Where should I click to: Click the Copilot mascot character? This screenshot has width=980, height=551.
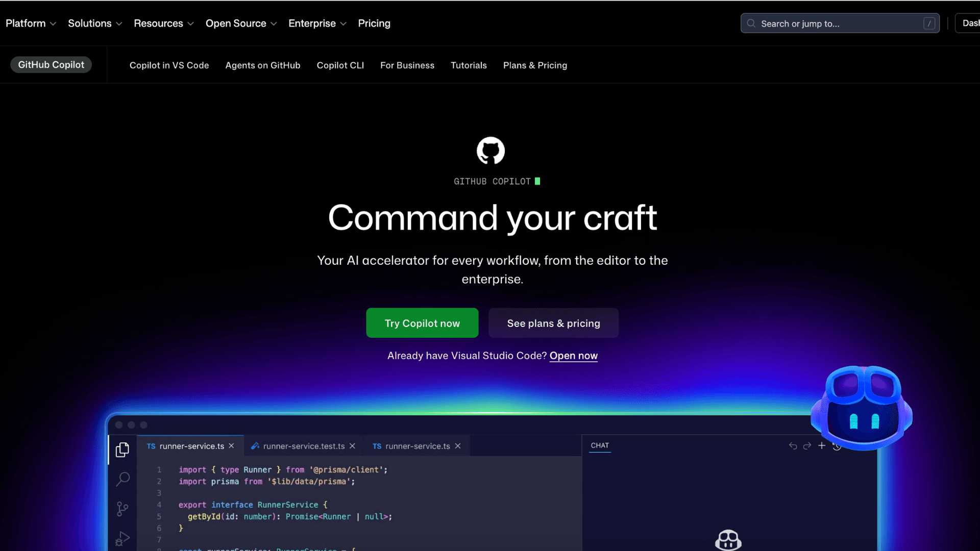862,408
